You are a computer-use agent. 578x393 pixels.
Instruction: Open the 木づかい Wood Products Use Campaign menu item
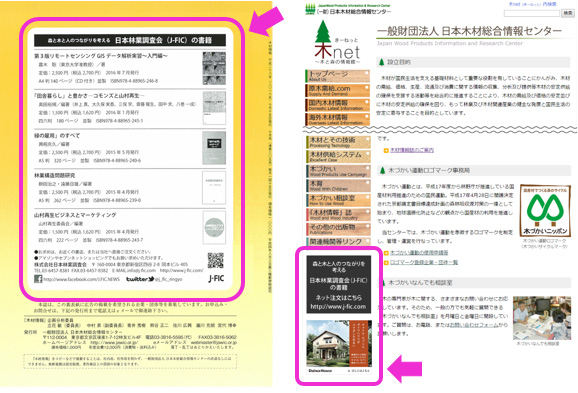[x=338, y=171]
